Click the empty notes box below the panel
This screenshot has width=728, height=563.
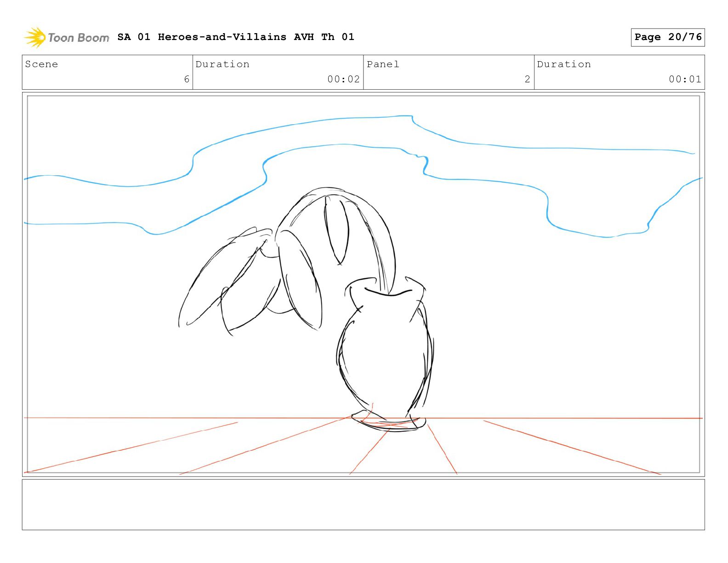(x=363, y=505)
